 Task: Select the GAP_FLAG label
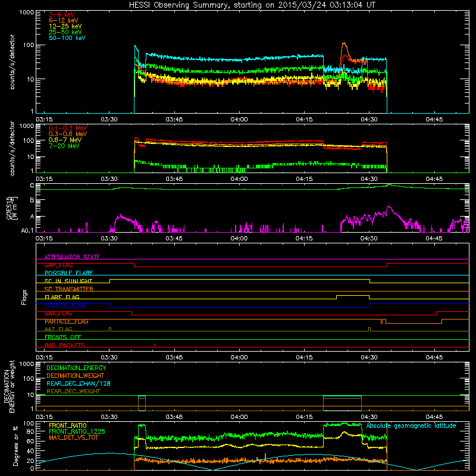pos(58,265)
